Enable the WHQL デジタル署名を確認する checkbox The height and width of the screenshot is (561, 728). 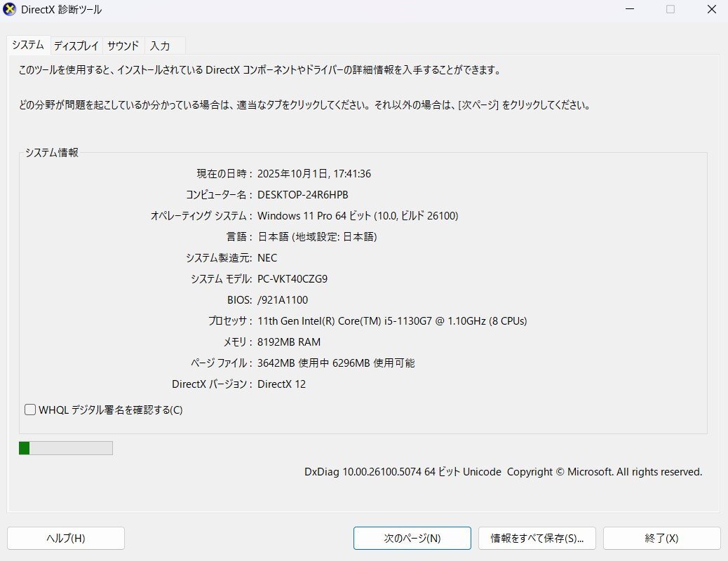(x=29, y=409)
